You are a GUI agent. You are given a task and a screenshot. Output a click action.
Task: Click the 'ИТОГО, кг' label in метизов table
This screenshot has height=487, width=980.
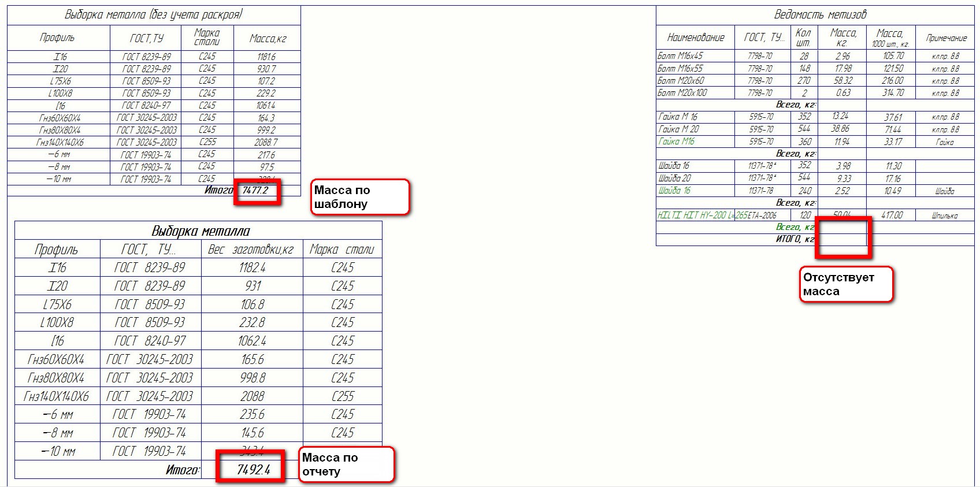coord(795,239)
